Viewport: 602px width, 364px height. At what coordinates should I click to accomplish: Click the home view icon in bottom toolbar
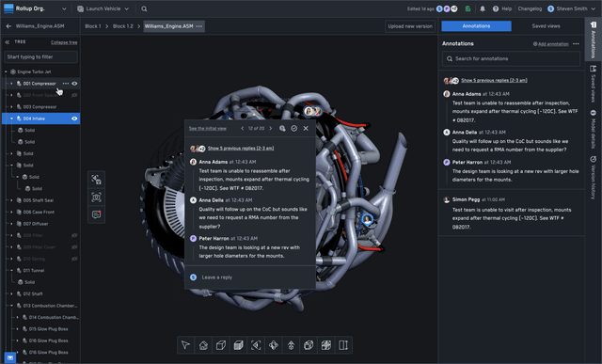pos(203,345)
